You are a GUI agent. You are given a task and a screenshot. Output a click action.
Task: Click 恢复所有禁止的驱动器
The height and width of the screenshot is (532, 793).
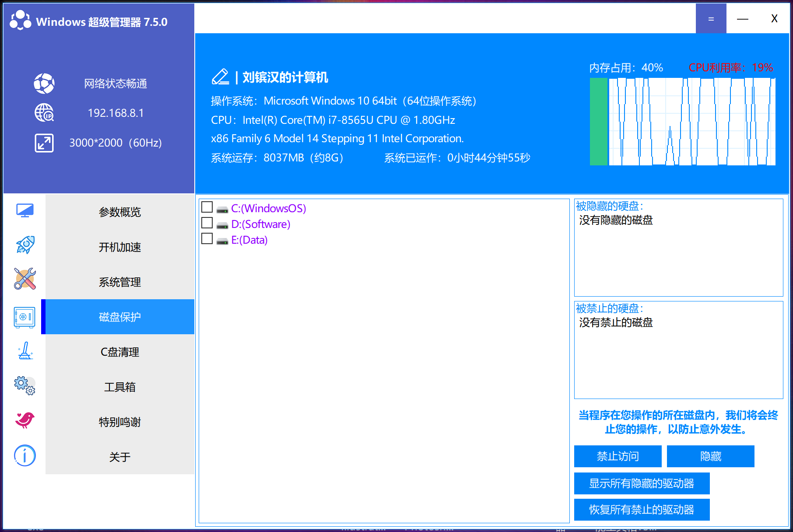[642, 510]
